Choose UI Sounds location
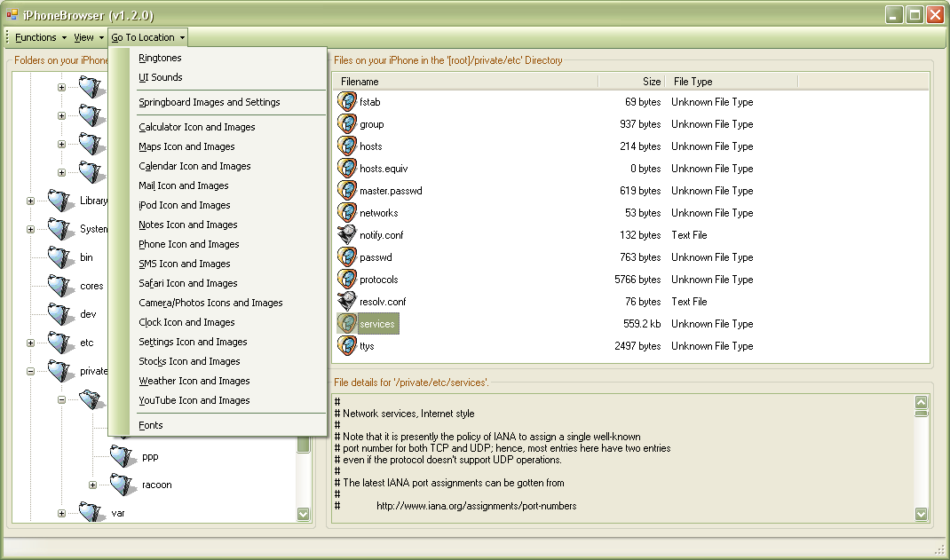 161,77
